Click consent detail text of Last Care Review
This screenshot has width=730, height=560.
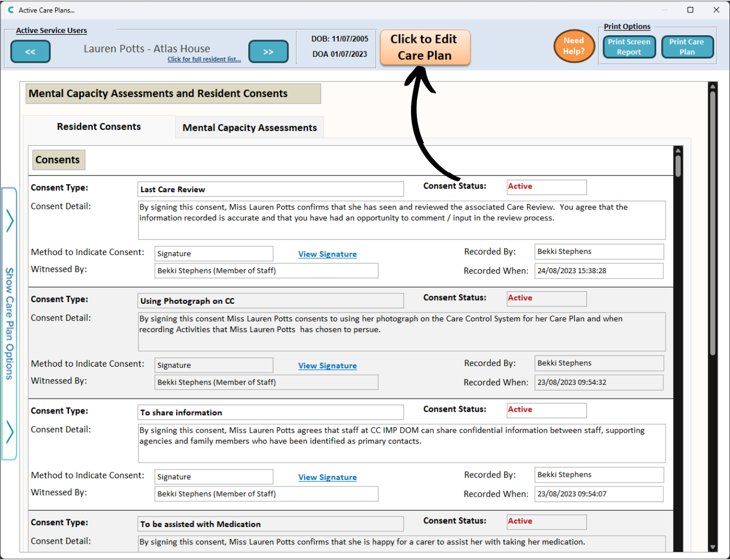pyautogui.click(x=402, y=220)
